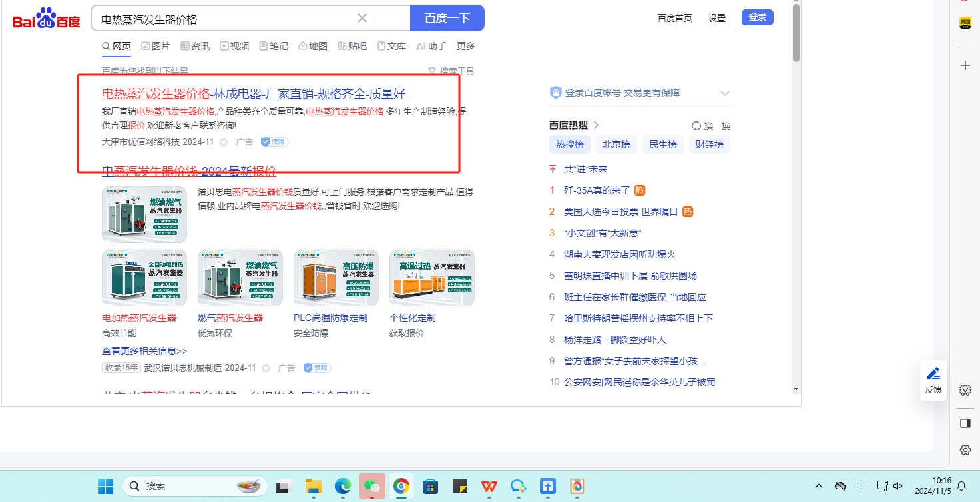Open the Ai 助手 tab
Screen dimensions: 980x502
point(431,46)
